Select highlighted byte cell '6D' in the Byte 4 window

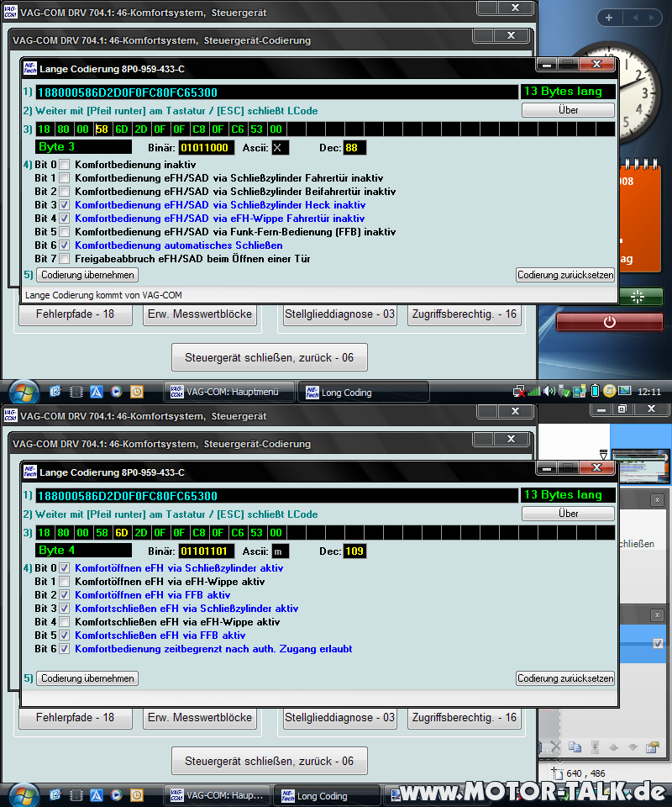pyautogui.click(x=122, y=533)
